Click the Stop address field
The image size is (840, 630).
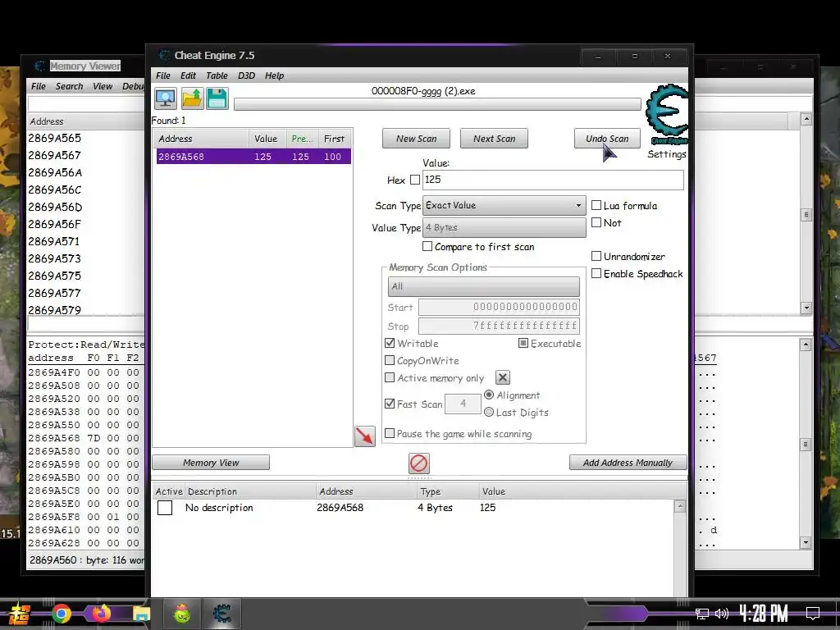[x=499, y=326]
